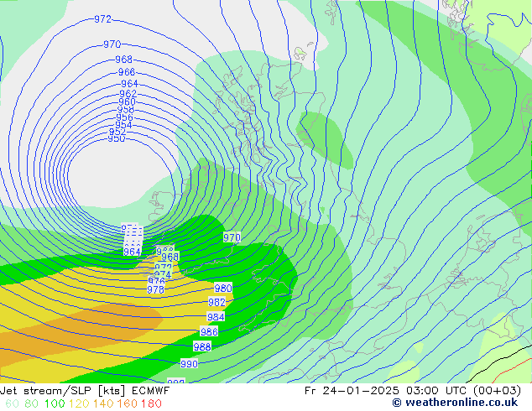Click the 954 isobar label

(123, 125)
